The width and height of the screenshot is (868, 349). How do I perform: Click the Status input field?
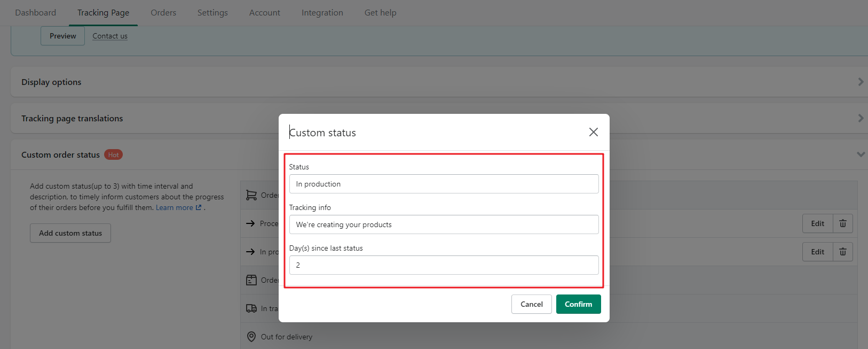click(x=444, y=184)
